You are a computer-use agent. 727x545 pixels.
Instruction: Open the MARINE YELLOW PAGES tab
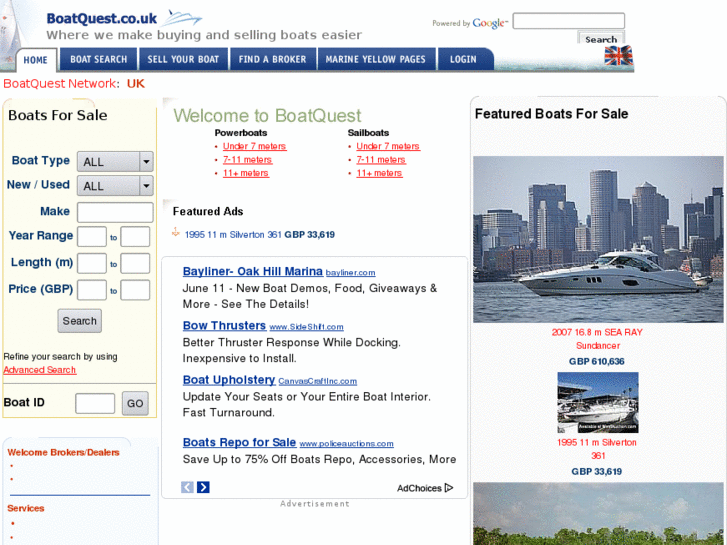[376, 59]
